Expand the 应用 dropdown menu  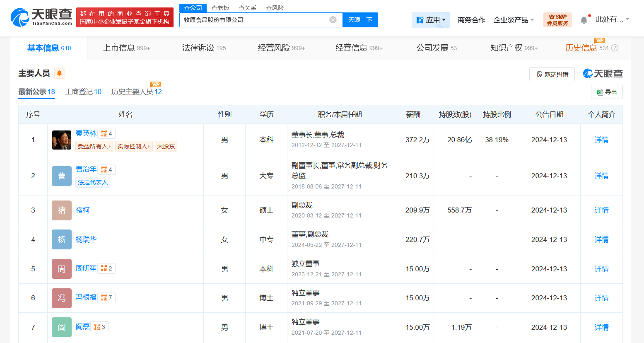pos(431,20)
